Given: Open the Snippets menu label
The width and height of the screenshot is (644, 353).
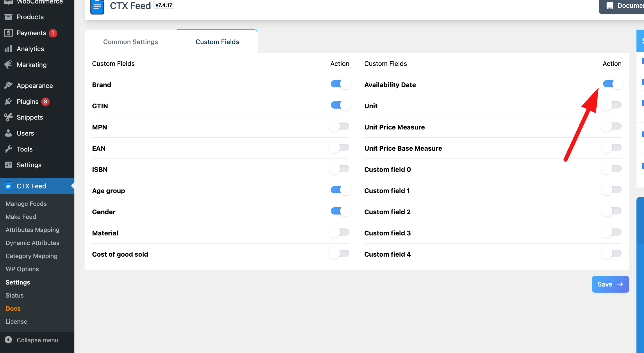Looking at the screenshot, I should tap(30, 117).
